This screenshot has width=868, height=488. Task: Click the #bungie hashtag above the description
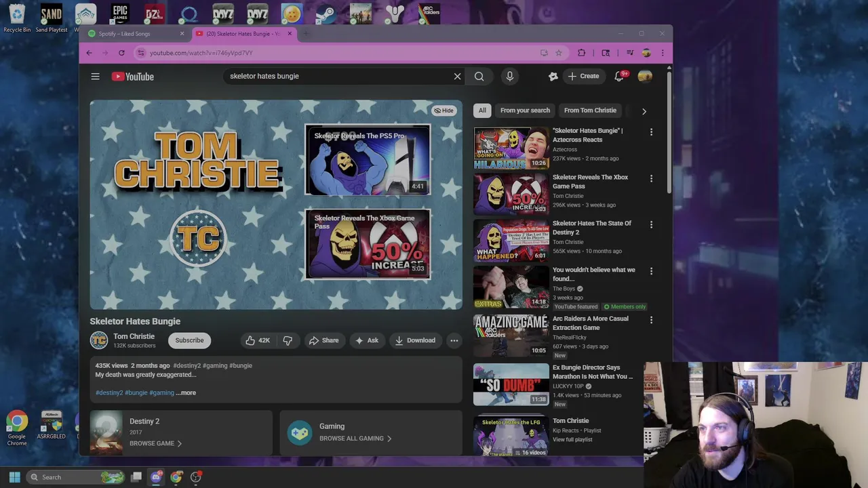click(x=241, y=365)
